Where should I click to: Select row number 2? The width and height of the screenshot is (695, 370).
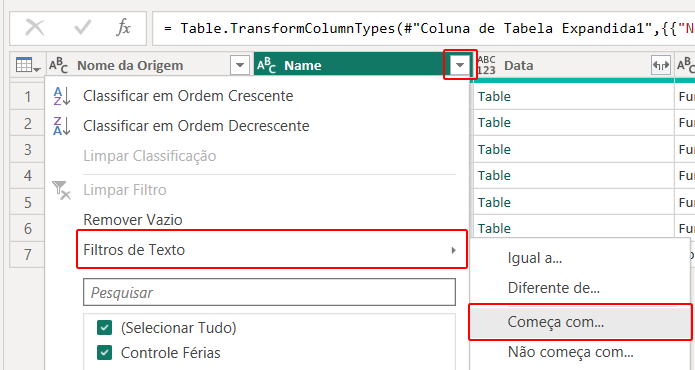point(27,123)
